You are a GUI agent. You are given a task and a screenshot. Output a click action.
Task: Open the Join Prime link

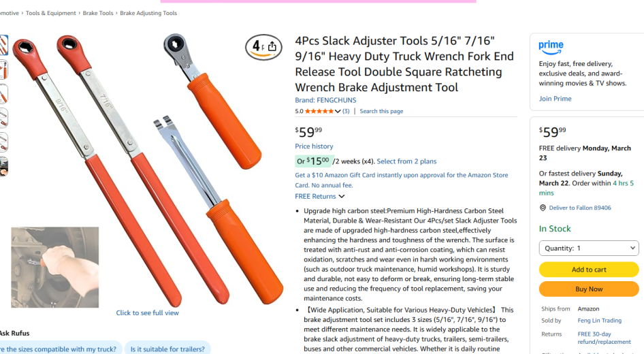[x=555, y=99]
